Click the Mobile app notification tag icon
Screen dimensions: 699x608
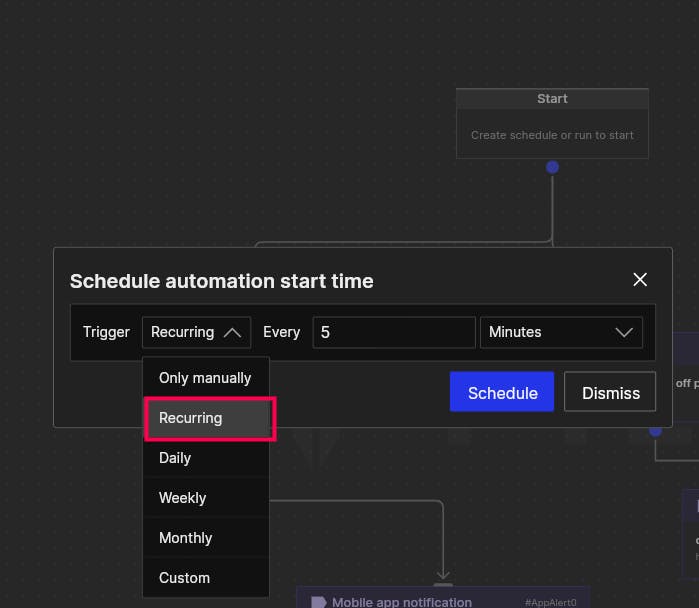318,602
